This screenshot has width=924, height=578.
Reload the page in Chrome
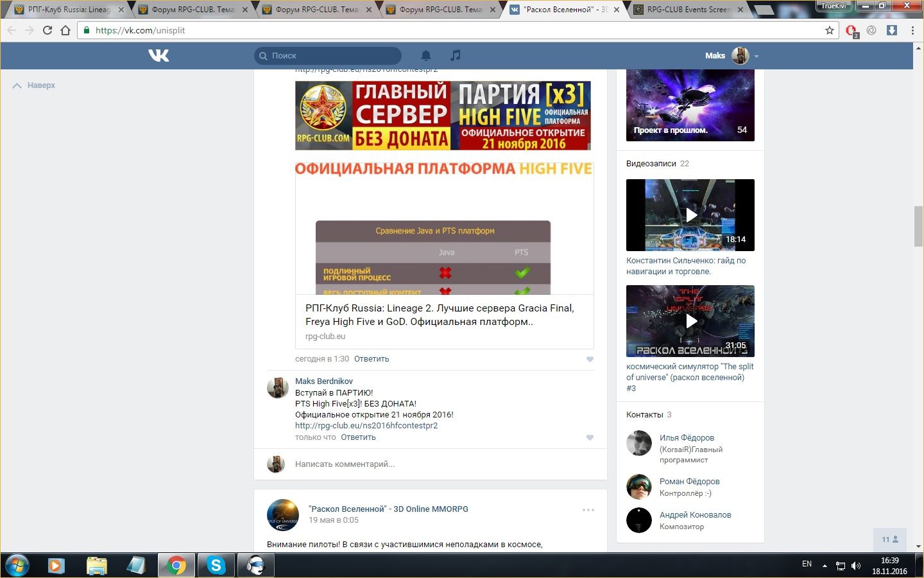click(x=47, y=30)
